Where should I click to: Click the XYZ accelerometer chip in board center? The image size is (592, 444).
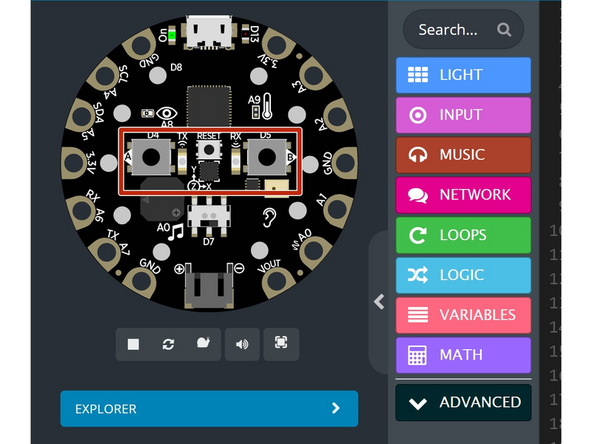coord(208,172)
